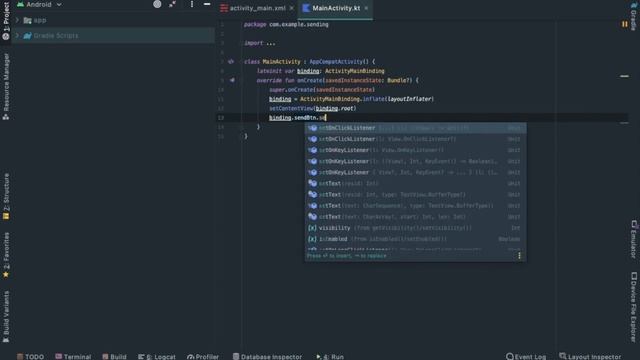Click the editor scrollbar error stripe marker
Screen dimensions: 640x360
[624, 76]
